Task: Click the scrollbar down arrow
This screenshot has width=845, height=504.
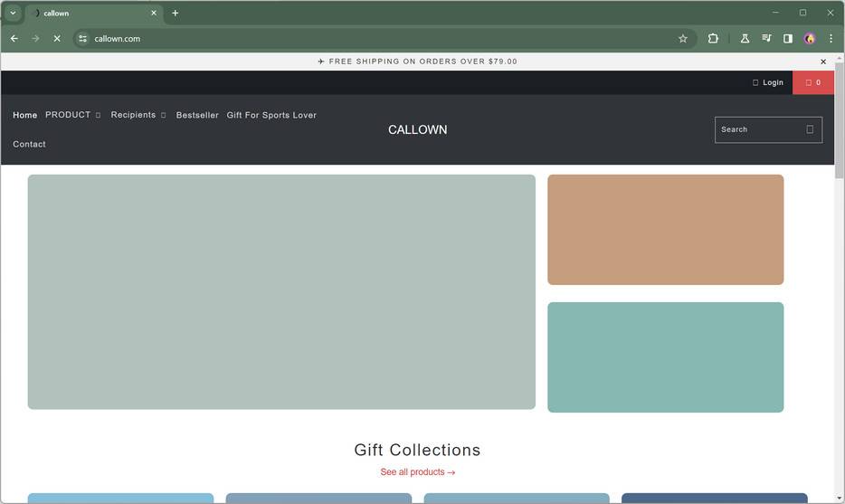Action: click(839, 499)
